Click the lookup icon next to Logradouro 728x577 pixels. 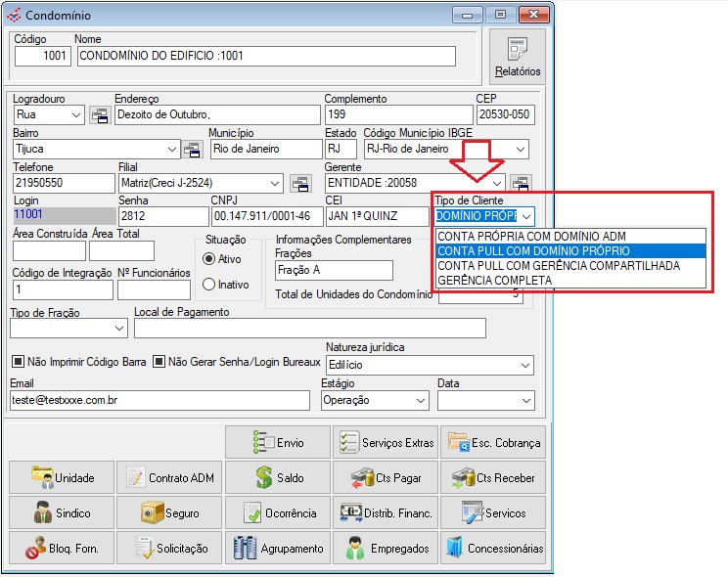click(x=100, y=115)
